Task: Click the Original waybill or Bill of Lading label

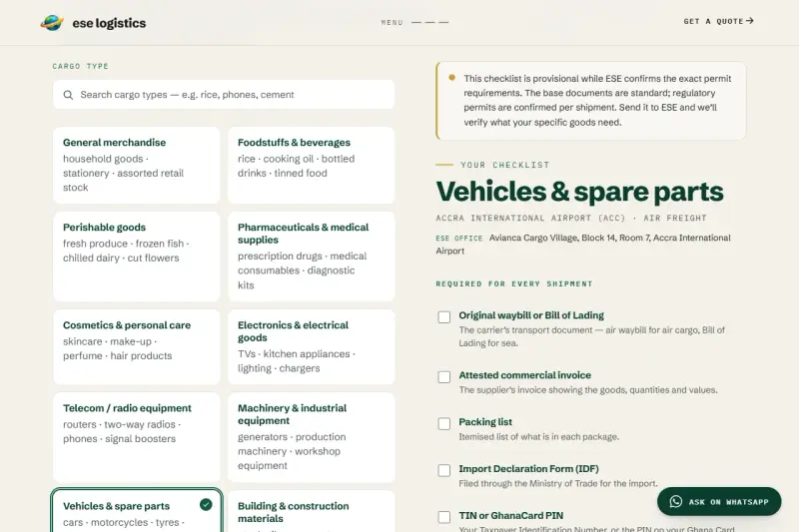Action: click(531, 315)
